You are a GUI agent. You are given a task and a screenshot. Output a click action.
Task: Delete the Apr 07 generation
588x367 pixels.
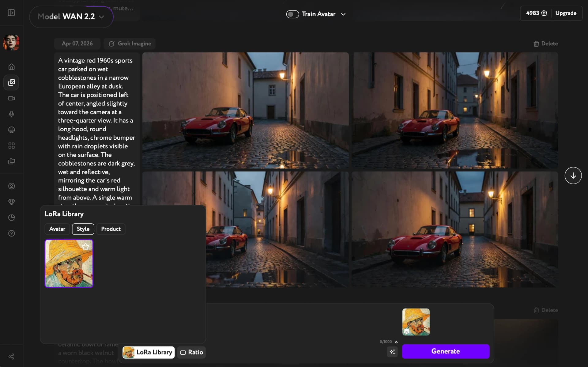[x=545, y=44]
